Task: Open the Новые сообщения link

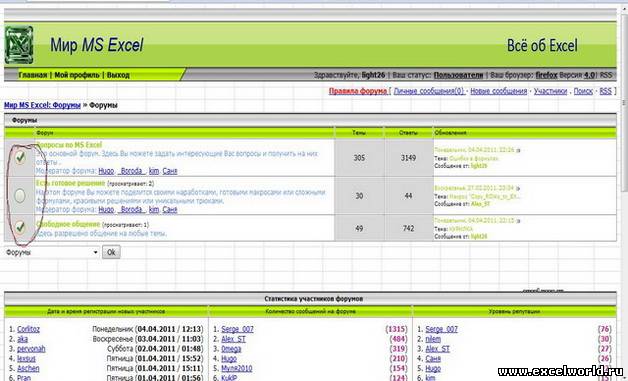Action: pos(498,91)
